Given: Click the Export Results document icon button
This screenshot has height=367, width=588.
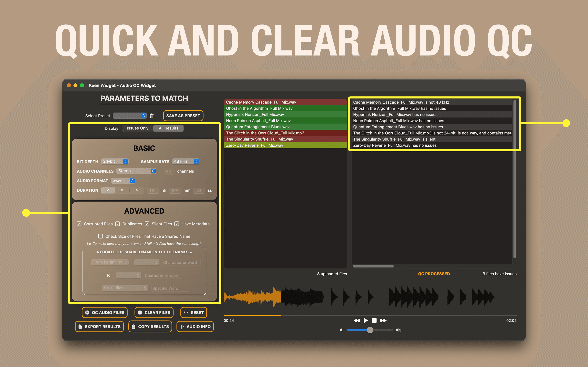Looking at the screenshot, I should [x=99, y=326].
